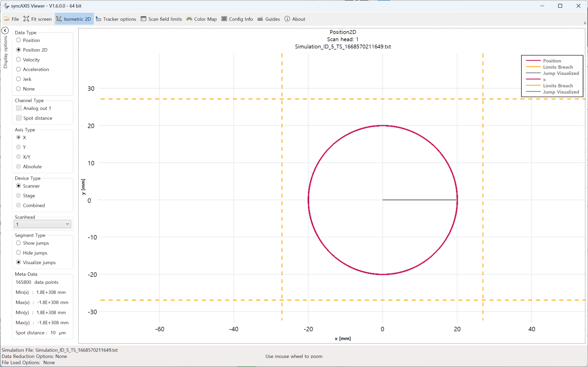Maximize the syncAXIS Viewer window
Screen dimensions: 588x367
point(560,6)
